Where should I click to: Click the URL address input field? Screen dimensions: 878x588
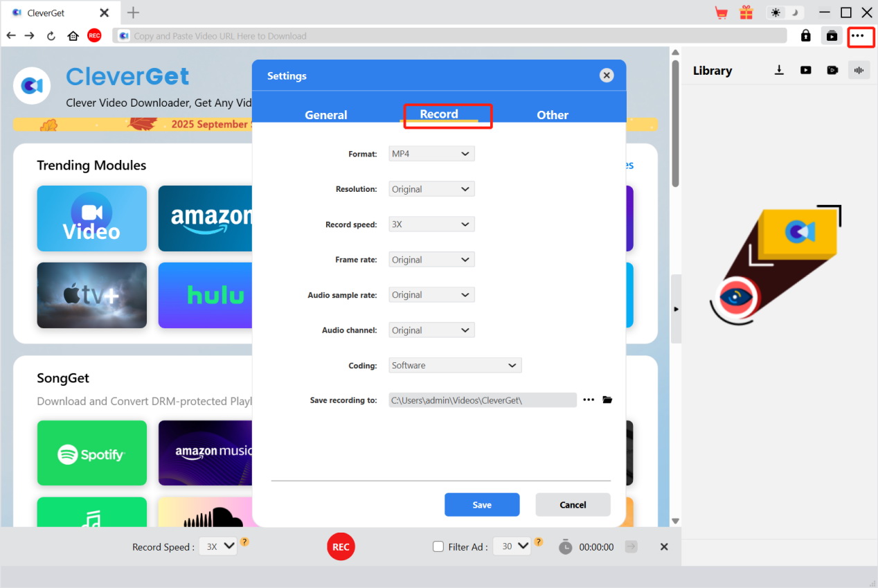point(449,36)
